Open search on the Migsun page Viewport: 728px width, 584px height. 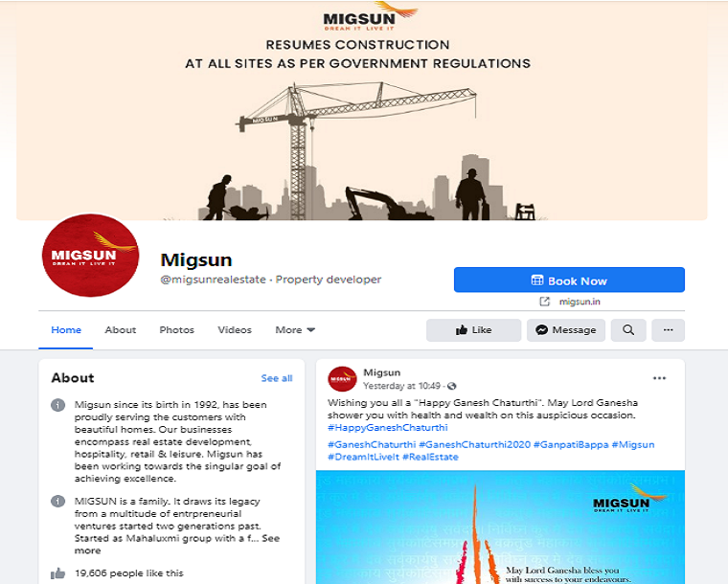628,330
